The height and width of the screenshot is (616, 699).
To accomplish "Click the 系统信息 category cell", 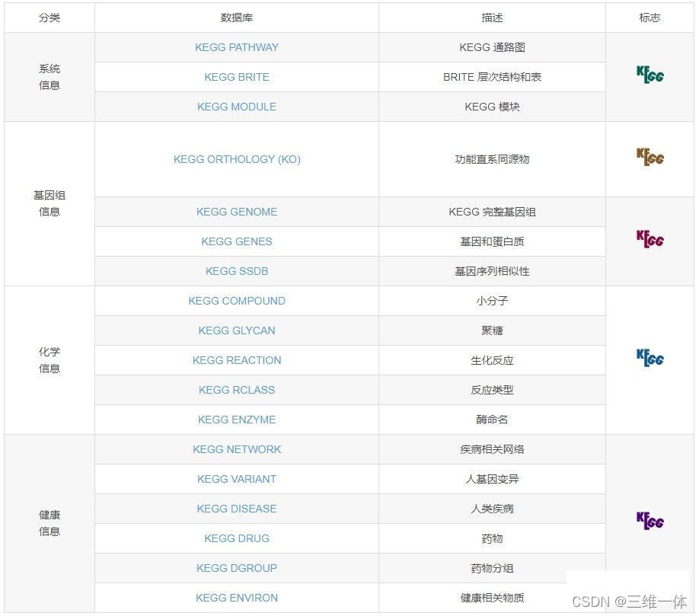I will [49, 77].
